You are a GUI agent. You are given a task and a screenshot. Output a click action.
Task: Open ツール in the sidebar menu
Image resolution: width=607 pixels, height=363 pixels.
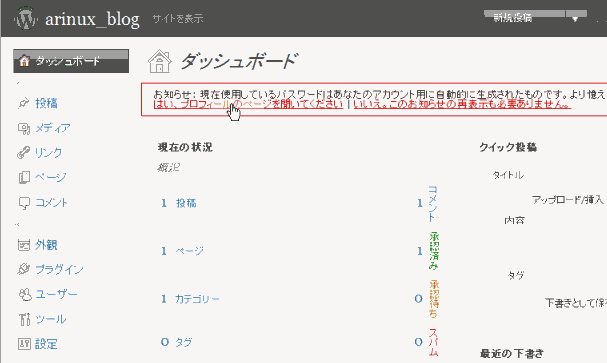(51, 319)
